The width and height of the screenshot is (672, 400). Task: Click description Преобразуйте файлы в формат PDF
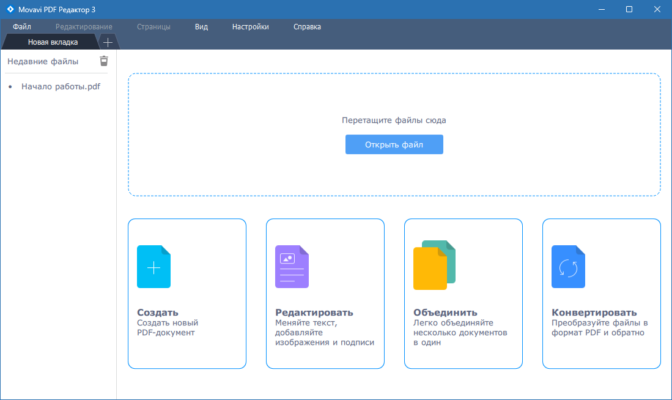pyautogui.click(x=600, y=328)
